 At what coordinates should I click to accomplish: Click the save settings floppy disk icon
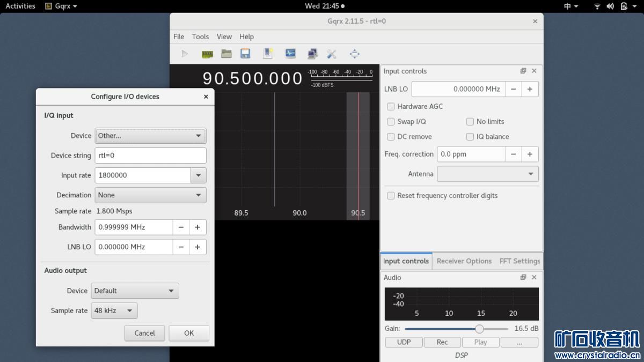point(245,54)
